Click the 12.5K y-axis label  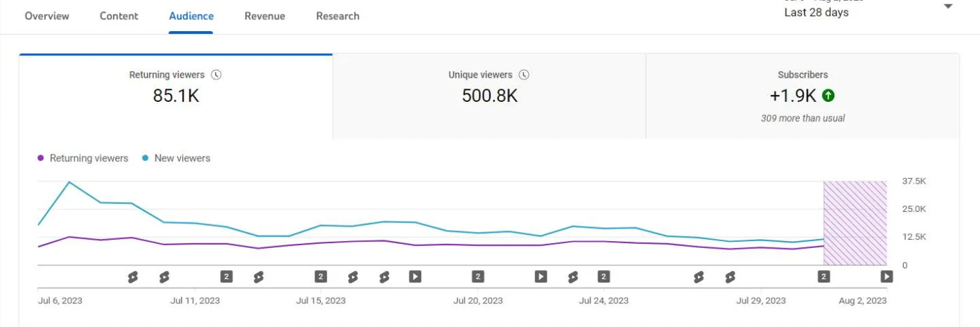(x=913, y=237)
